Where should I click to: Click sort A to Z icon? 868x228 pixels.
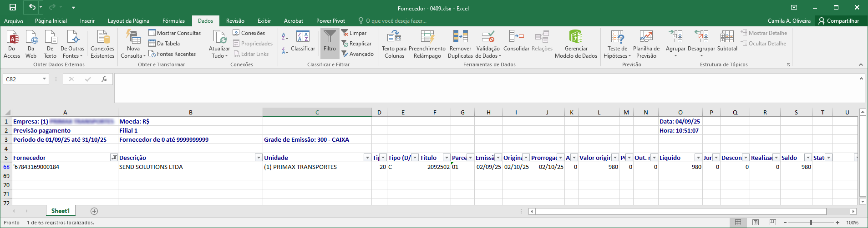[x=285, y=36]
